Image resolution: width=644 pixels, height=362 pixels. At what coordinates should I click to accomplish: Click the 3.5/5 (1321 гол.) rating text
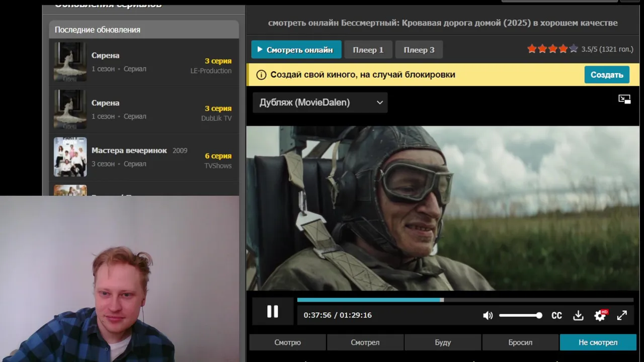tap(607, 49)
